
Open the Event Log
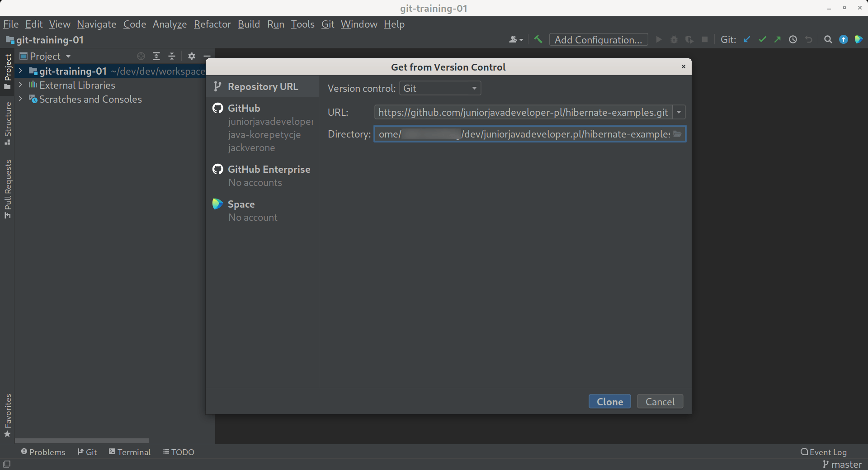(x=824, y=452)
